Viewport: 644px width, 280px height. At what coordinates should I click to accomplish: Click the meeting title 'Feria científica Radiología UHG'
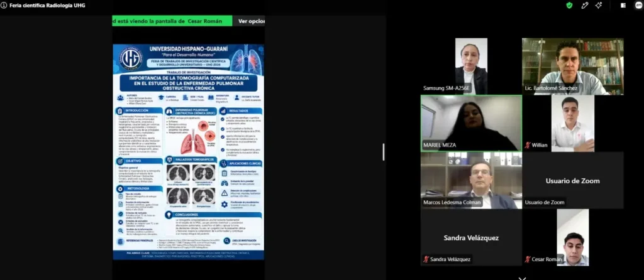tap(48, 5)
